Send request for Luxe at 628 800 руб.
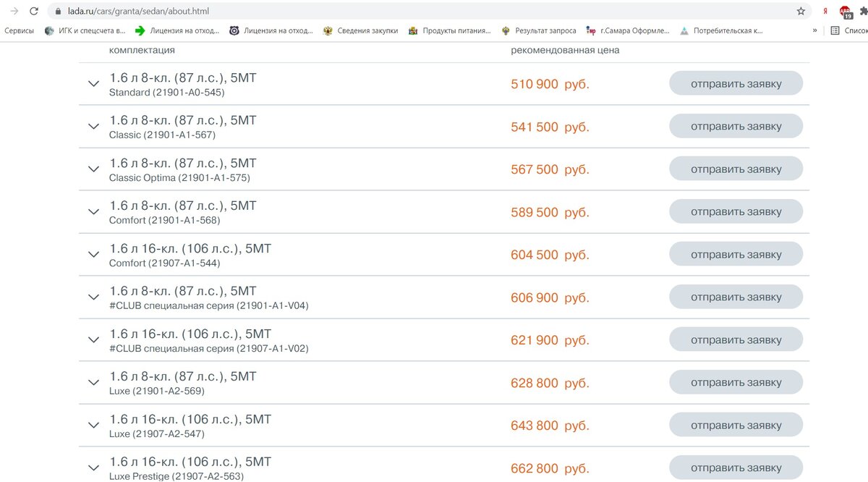 coord(736,382)
